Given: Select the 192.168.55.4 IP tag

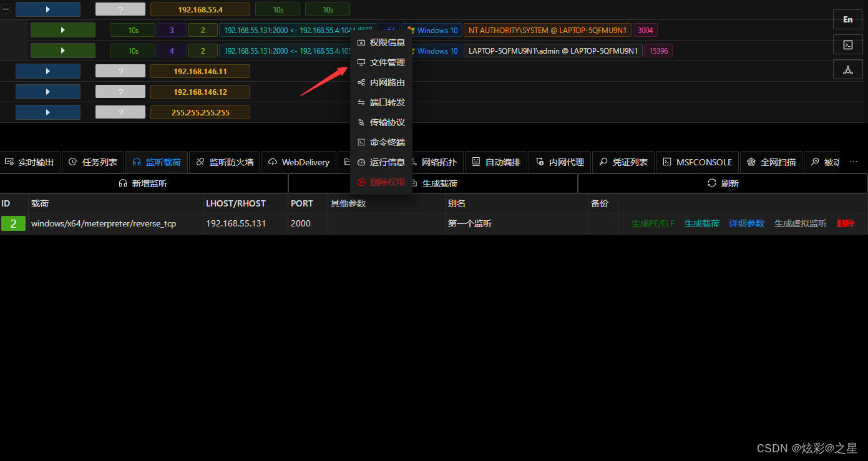Looking at the screenshot, I should pos(200,9).
